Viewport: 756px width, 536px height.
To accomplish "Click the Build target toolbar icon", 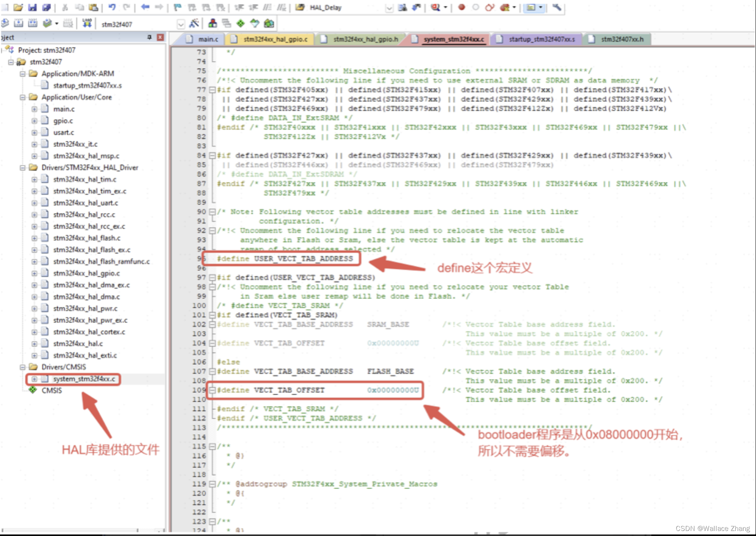I will click(x=19, y=24).
